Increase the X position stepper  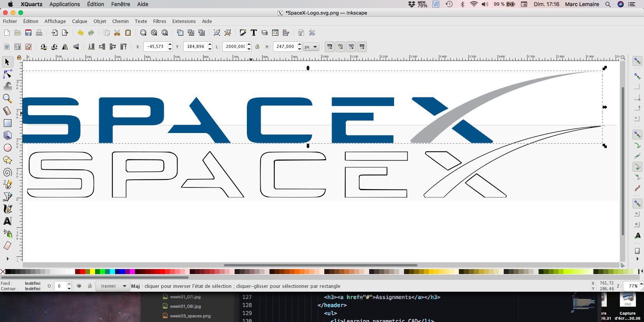pos(170,44)
